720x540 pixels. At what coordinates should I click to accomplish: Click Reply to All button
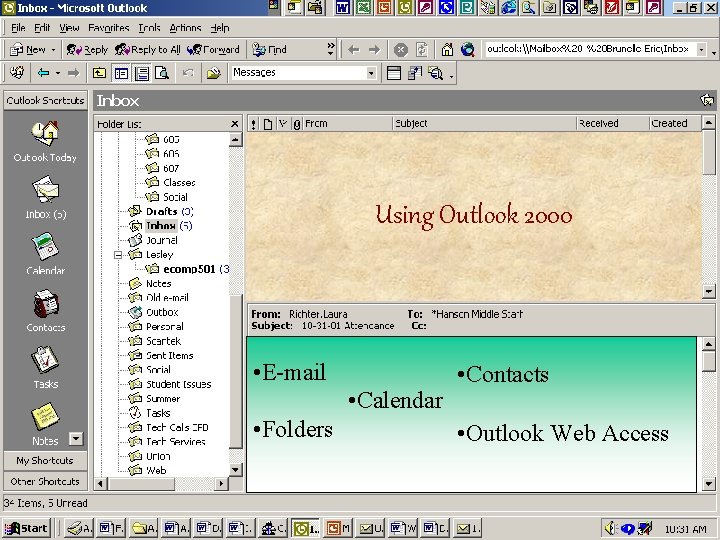[x=147, y=49]
